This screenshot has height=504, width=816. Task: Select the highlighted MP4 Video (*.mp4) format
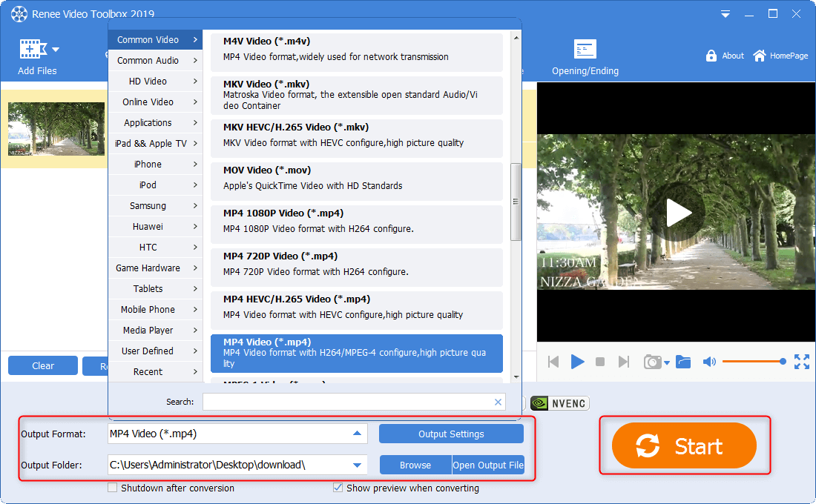(357, 353)
